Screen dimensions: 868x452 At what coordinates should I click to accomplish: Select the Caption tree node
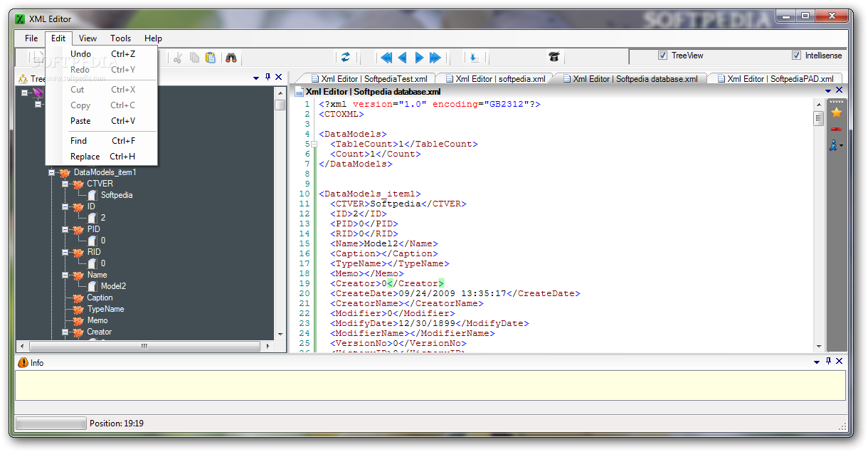click(100, 298)
